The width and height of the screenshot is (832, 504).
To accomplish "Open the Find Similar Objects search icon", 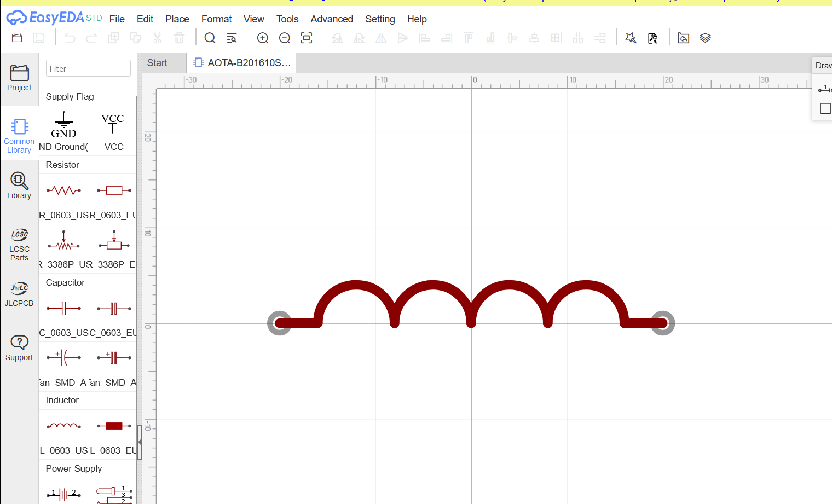I will (x=232, y=38).
